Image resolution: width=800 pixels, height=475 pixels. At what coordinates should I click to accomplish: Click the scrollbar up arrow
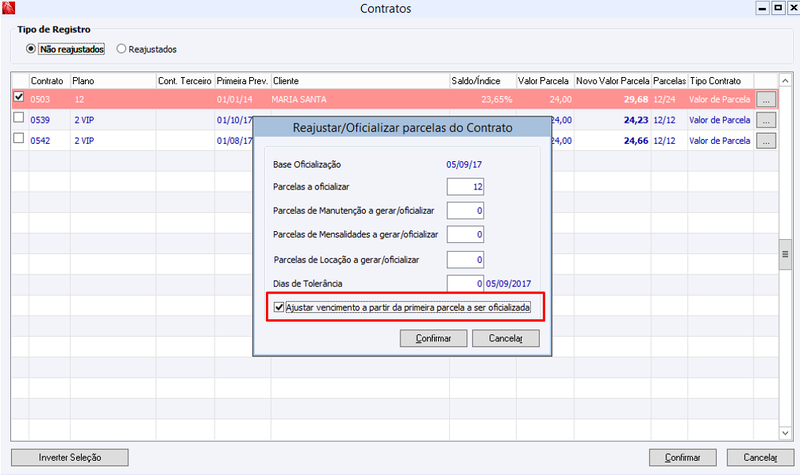coord(785,81)
